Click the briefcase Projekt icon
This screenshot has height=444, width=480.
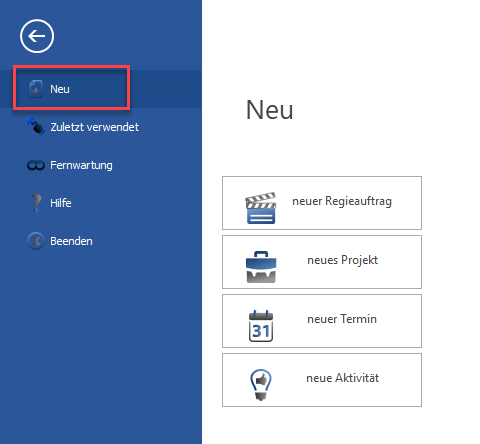pyautogui.click(x=261, y=267)
